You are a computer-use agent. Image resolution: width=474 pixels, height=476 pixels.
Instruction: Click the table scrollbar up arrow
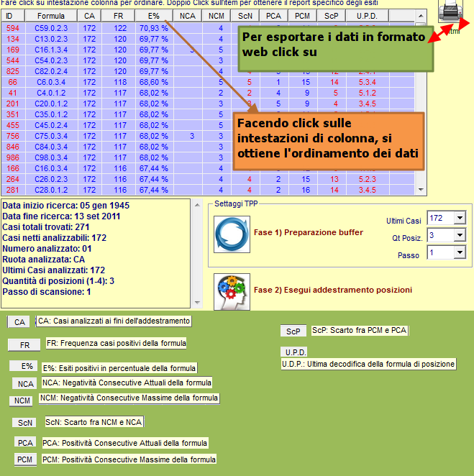tap(421, 16)
